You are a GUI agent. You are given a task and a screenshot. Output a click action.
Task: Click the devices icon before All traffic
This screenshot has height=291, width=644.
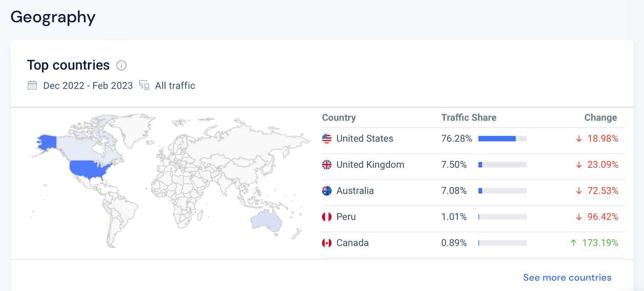pyautogui.click(x=144, y=85)
